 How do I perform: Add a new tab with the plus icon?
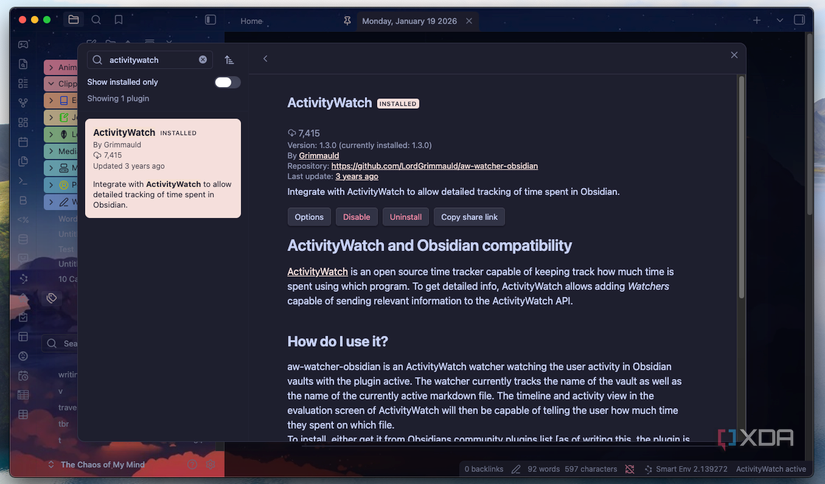757,20
